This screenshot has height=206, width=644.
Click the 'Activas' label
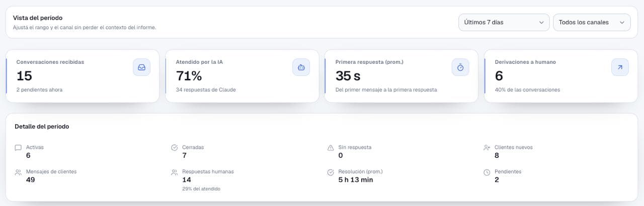point(35,147)
